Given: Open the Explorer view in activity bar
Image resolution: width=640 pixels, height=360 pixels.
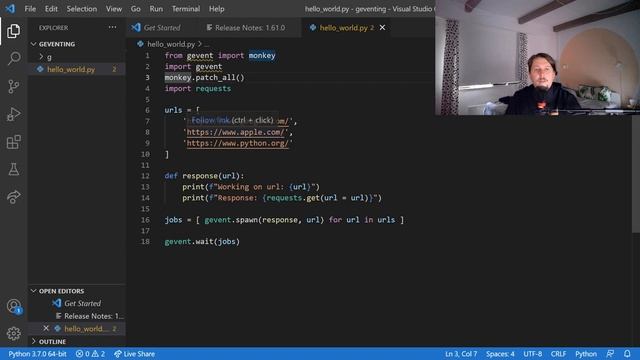Looking at the screenshot, I should [x=13, y=31].
